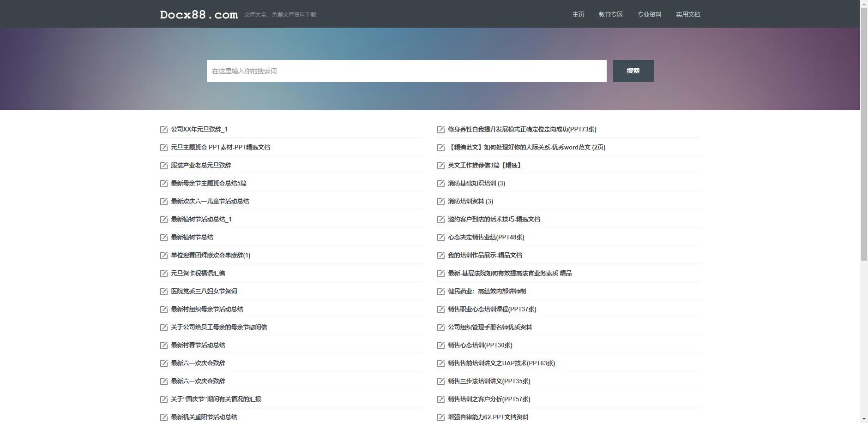Screen dimensions: 868x423
Task: Click the document icon beside 公司XX年元旦致辞_1
Action: 164,129
